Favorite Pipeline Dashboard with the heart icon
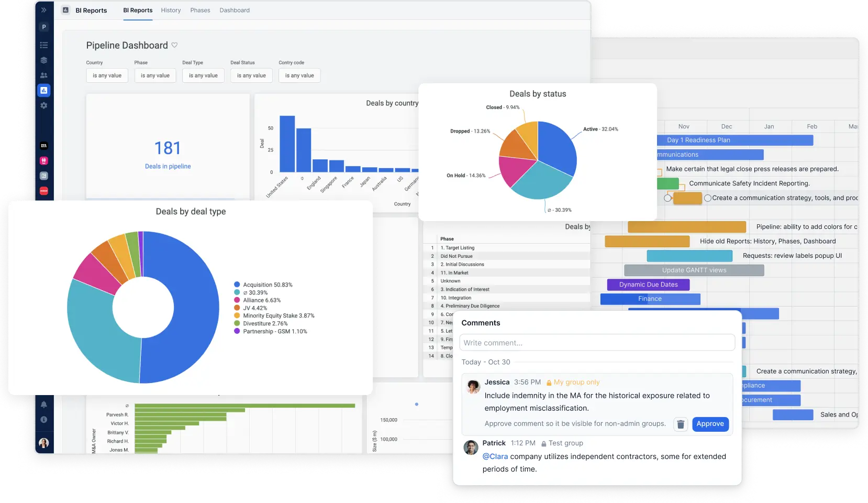The width and height of the screenshot is (868, 503). pos(175,45)
